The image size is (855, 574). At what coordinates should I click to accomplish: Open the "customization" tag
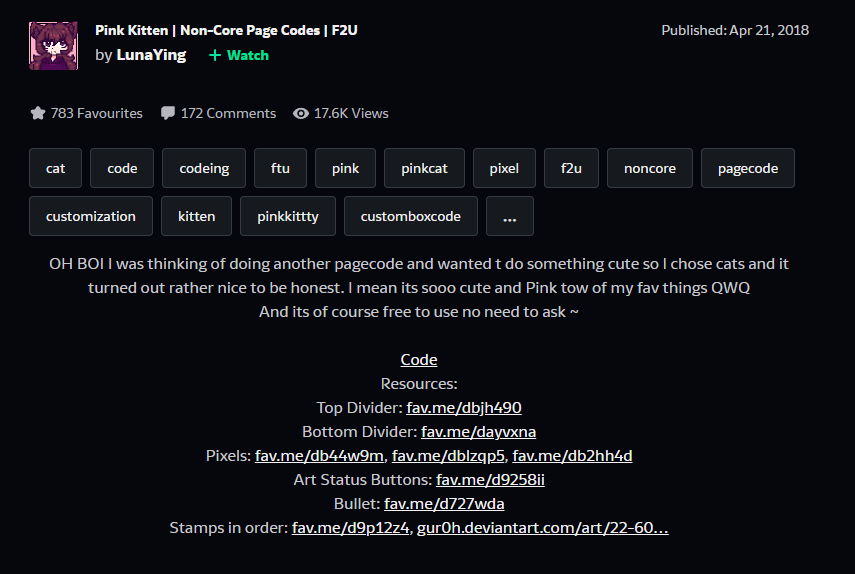tap(91, 216)
